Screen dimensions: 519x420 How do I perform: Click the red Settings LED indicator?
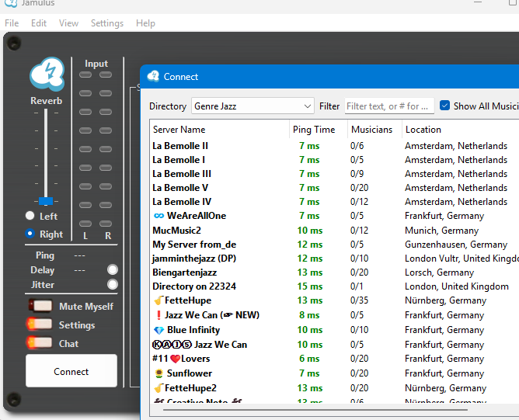(42, 325)
